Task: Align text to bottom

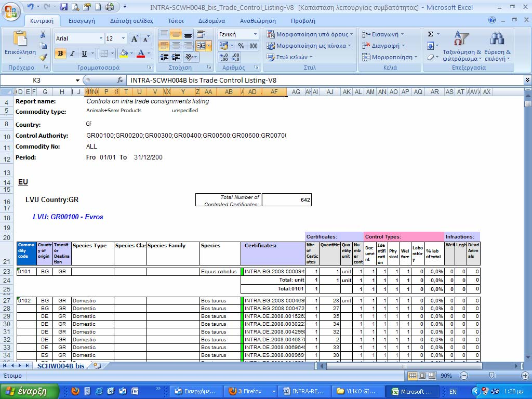Action: tap(188, 34)
